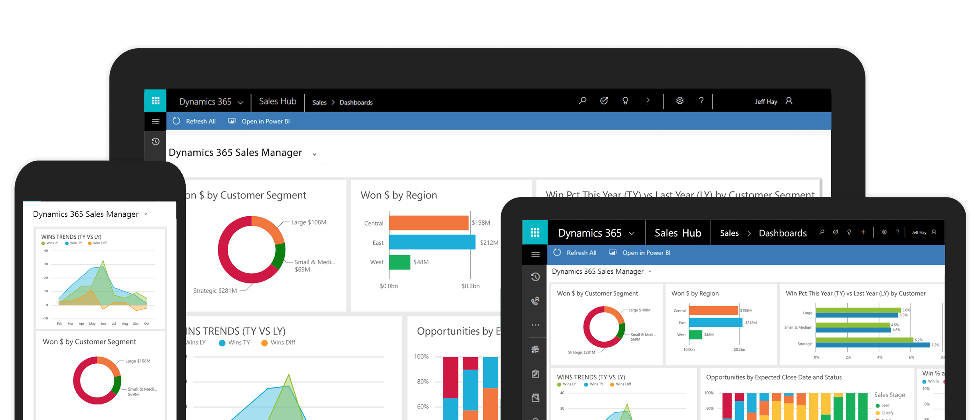Screen dimensions: 980x420
Task: Click the help question mark on the small tablet
Action: (898, 232)
